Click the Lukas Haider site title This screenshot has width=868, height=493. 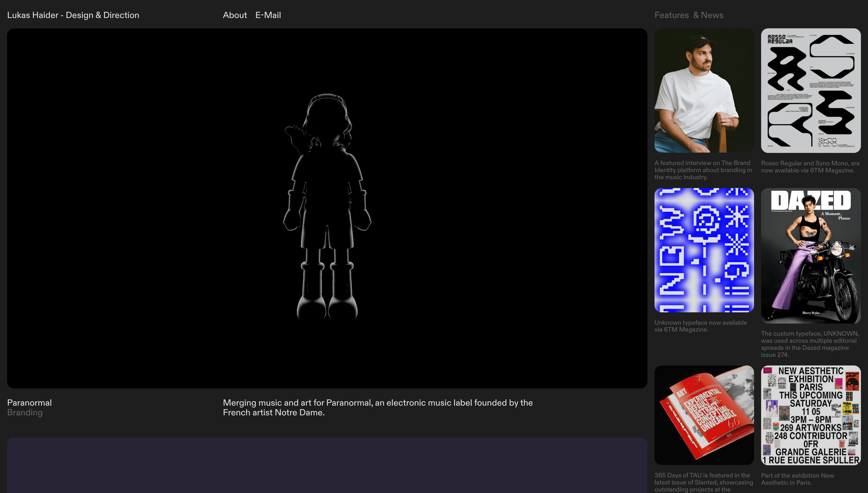(x=73, y=15)
